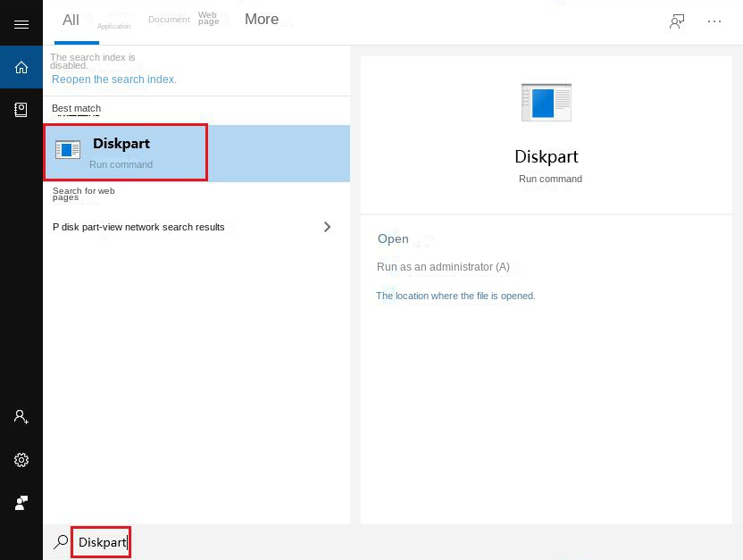
Task: Click the magnifier icon in the search bar
Action: click(x=60, y=542)
